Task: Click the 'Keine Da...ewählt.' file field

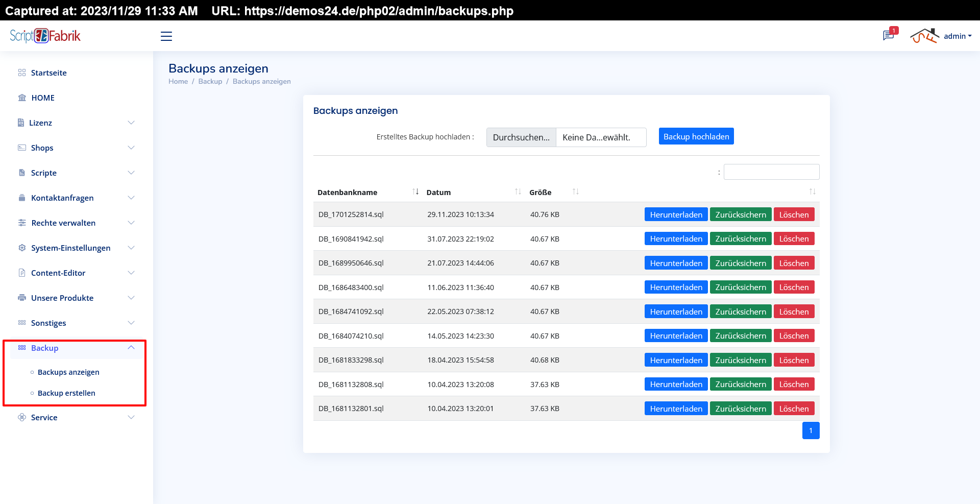Action: [x=601, y=137]
